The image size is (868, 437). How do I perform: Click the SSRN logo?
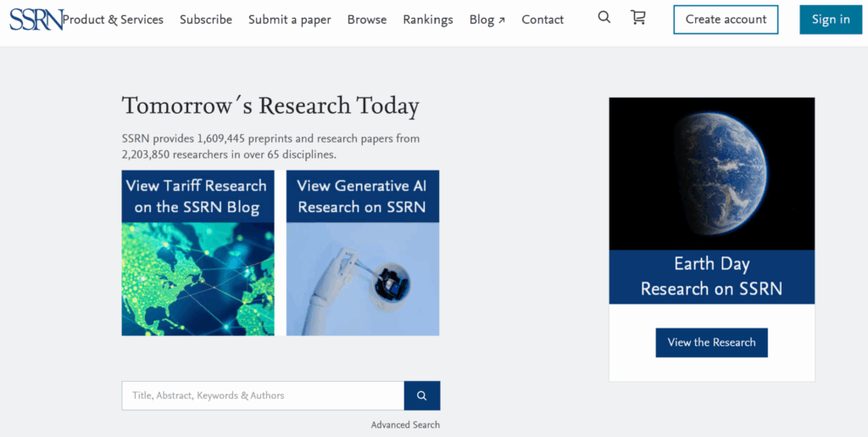click(x=36, y=20)
